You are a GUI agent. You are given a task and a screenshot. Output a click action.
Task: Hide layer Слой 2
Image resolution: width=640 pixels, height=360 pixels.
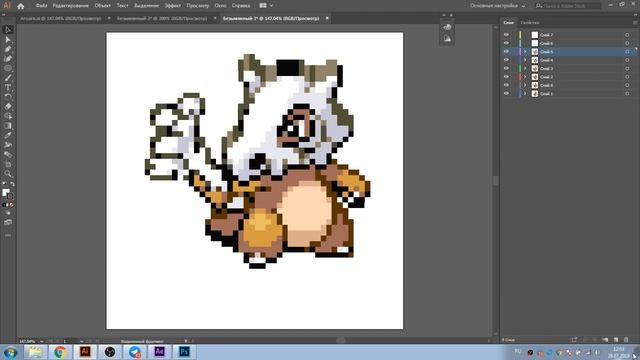(507, 77)
